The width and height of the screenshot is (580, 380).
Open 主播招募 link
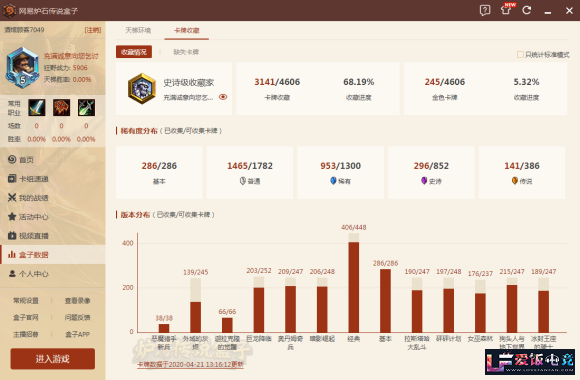pyautogui.click(x=26, y=334)
